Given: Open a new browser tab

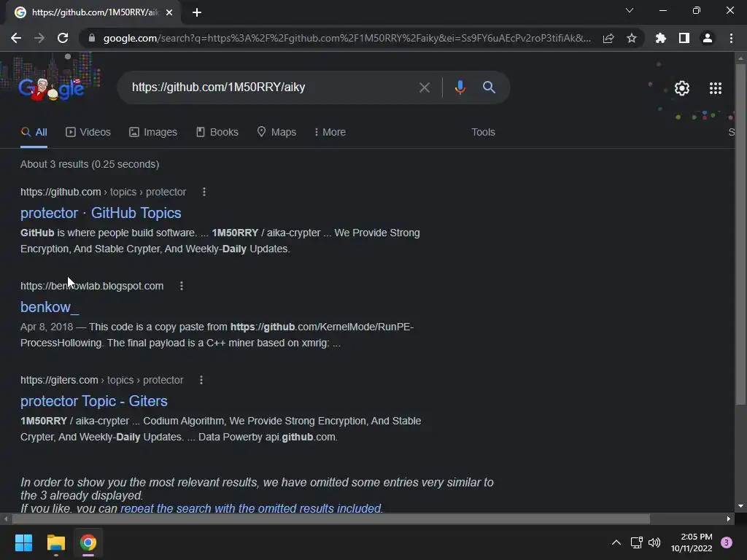Looking at the screenshot, I should pos(197,12).
